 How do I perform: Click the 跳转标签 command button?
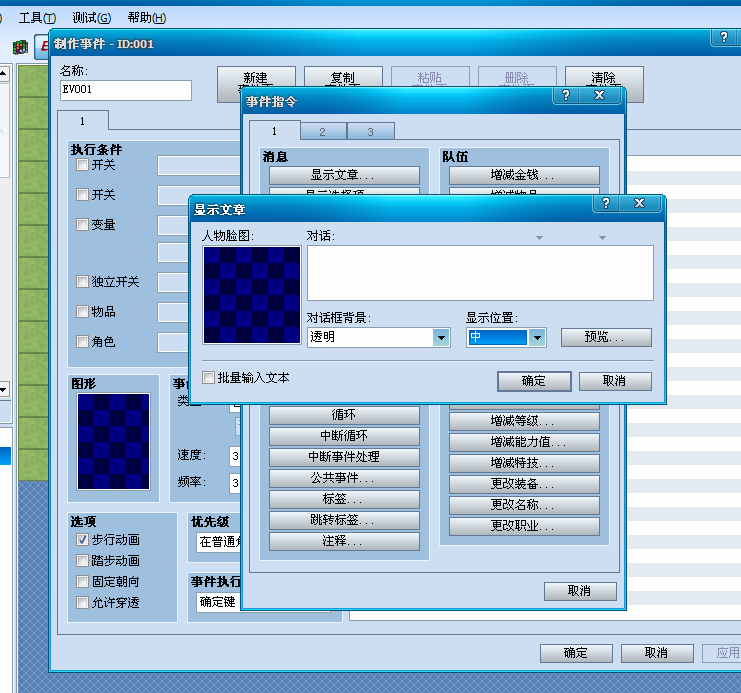coord(344,520)
